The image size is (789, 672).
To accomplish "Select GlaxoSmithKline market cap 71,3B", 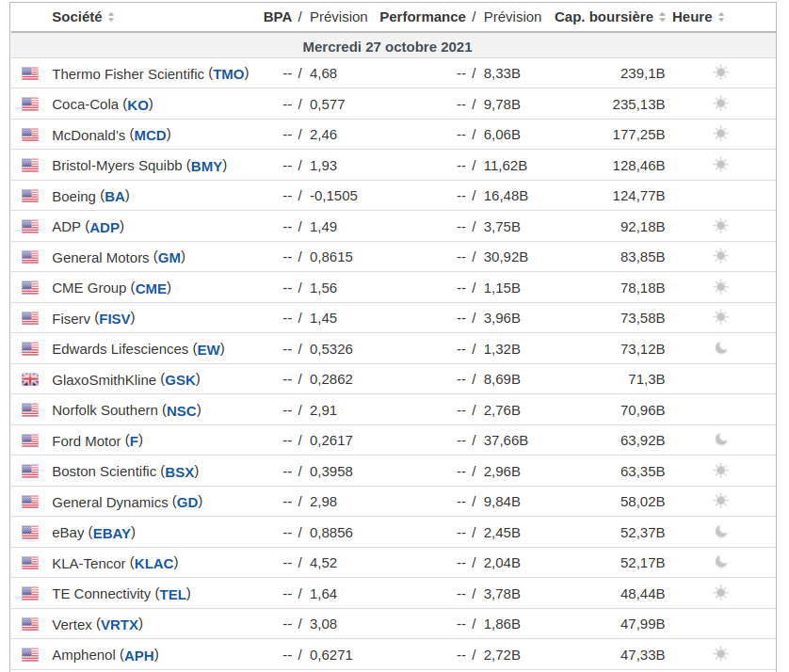I will (647, 379).
